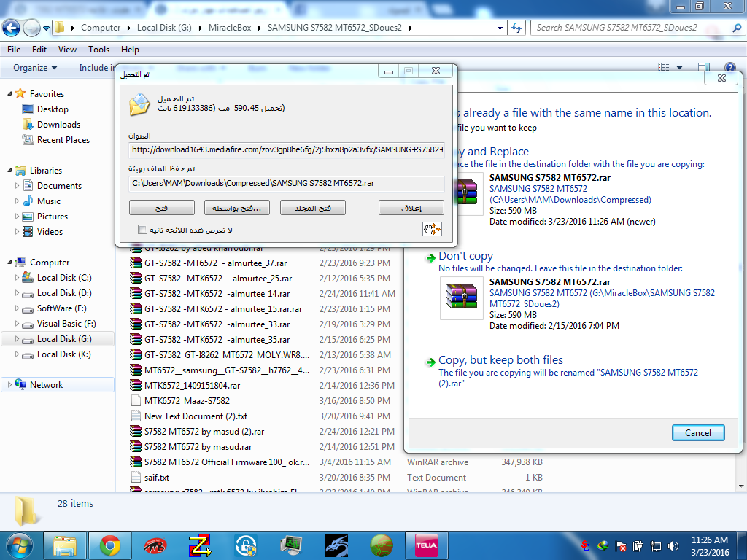
Task: Click the scrollbar down arrow of file list
Action: pyautogui.click(x=741, y=486)
